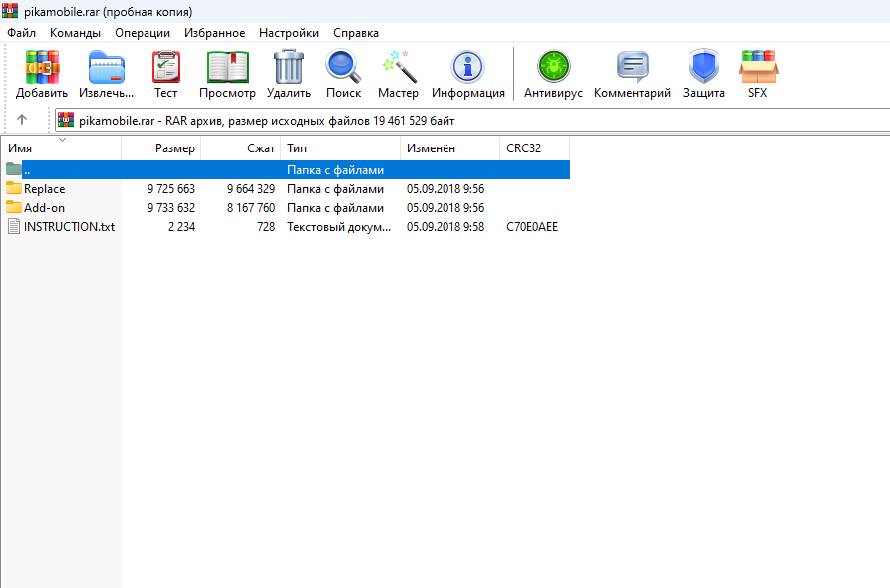Viewport: 890px width, 588px height.
Task: Launch the Мастер wizard wand icon
Action: (399, 67)
